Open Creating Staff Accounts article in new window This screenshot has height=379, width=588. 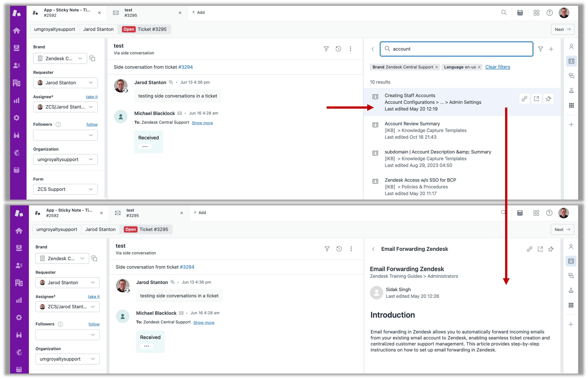point(536,99)
